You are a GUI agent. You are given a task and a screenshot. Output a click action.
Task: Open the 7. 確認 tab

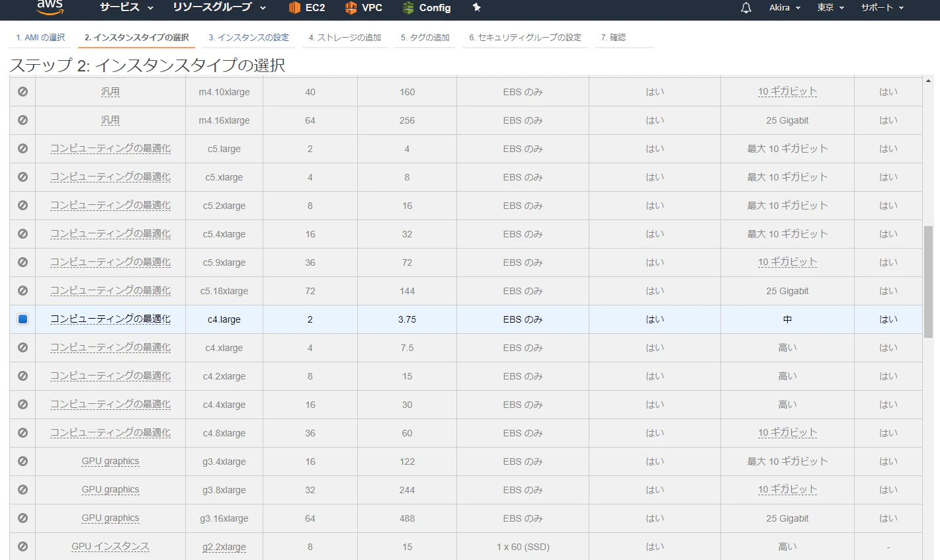[x=613, y=38]
